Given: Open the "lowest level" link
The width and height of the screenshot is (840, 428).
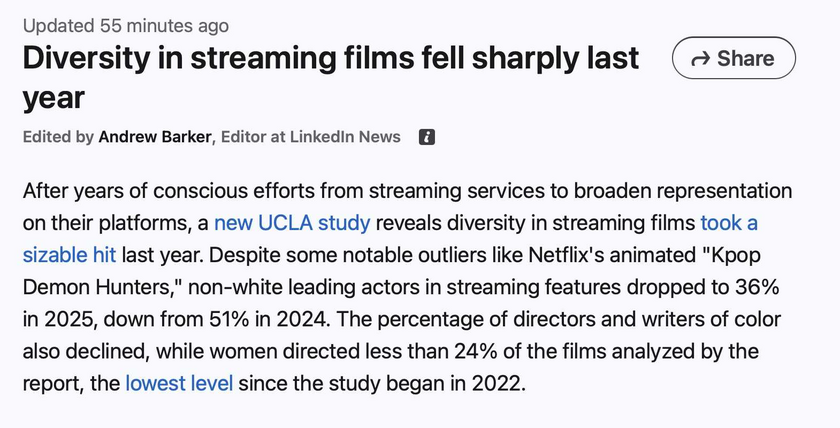Looking at the screenshot, I should [x=179, y=384].
